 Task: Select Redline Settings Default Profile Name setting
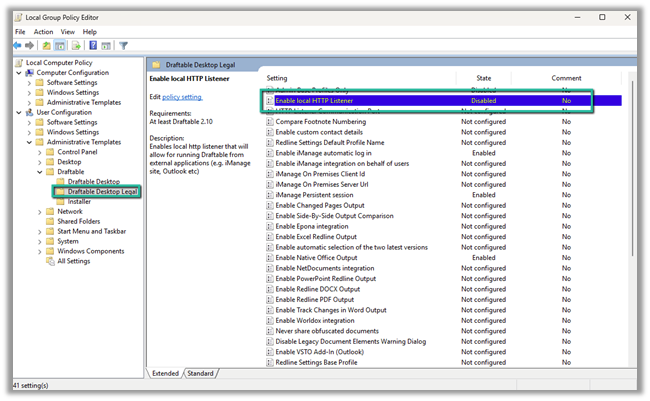click(330, 143)
